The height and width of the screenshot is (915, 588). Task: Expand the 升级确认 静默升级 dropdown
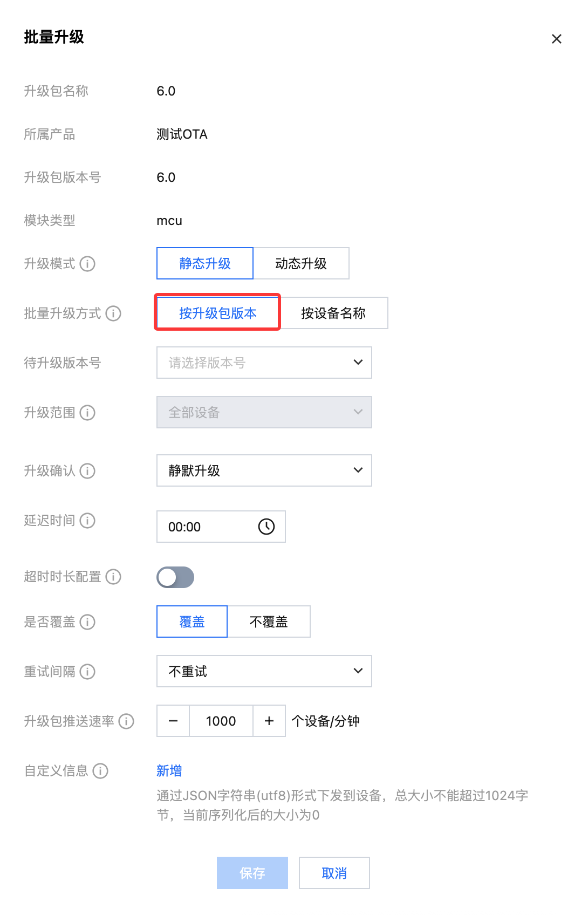click(x=264, y=470)
